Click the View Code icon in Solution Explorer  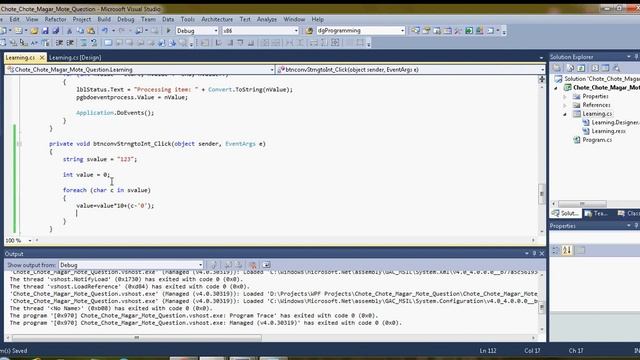pos(595,68)
